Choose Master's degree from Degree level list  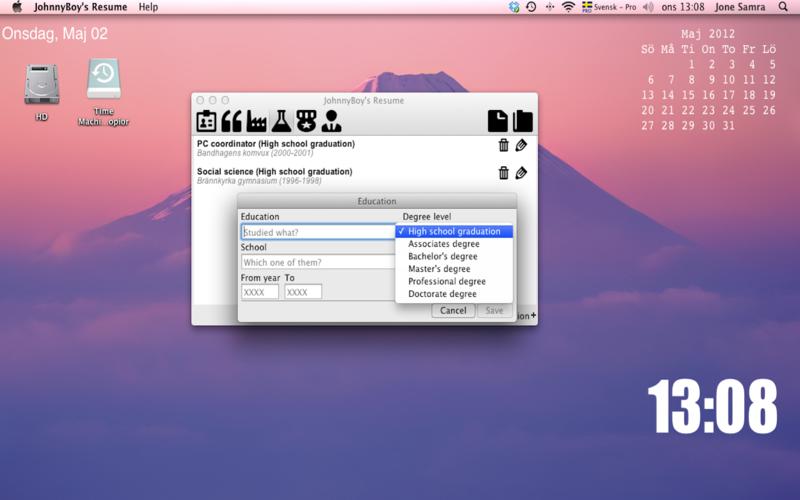coord(439,269)
